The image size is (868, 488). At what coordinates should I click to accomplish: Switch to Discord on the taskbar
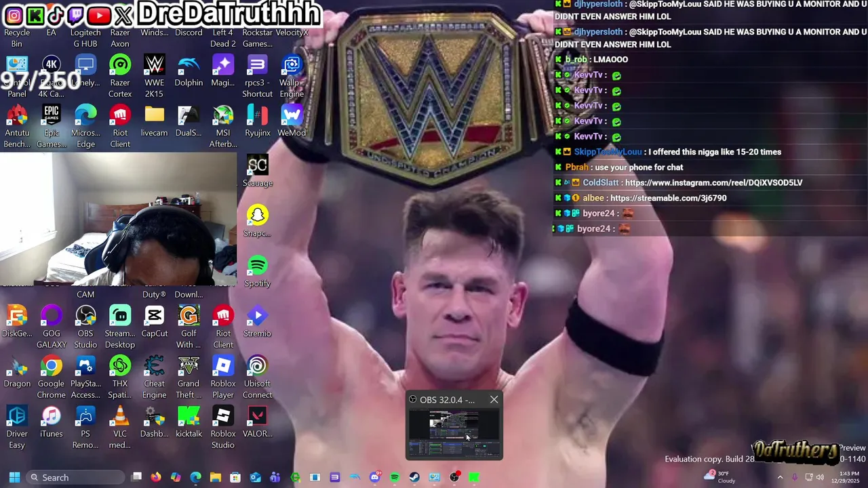click(x=374, y=477)
